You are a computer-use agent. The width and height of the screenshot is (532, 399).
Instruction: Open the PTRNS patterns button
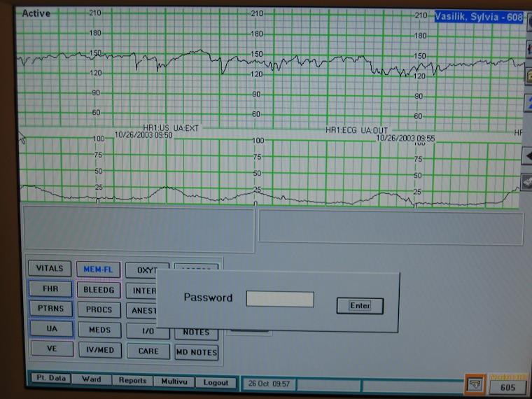point(50,309)
